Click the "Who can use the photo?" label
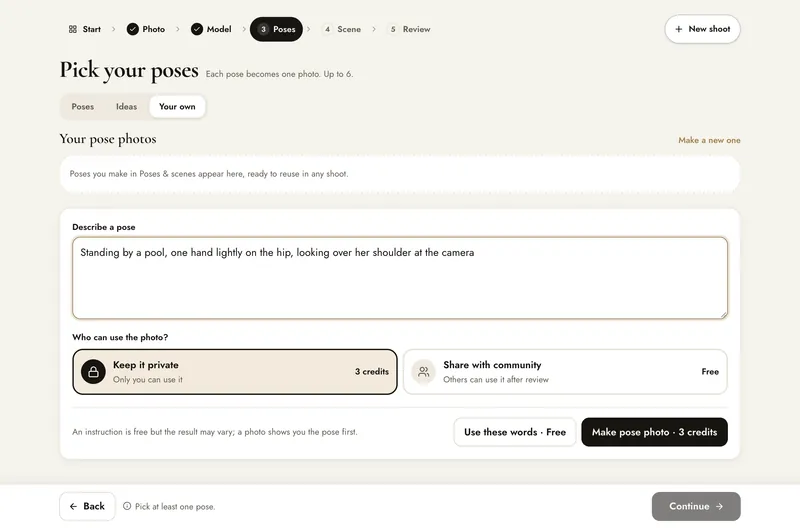The width and height of the screenshot is (800, 528). [x=120, y=337]
